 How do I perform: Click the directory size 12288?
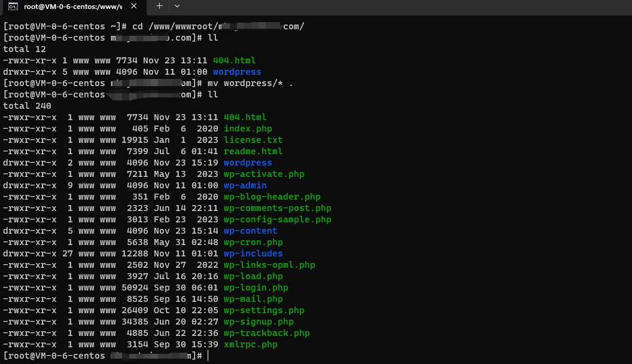click(x=135, y=253)
